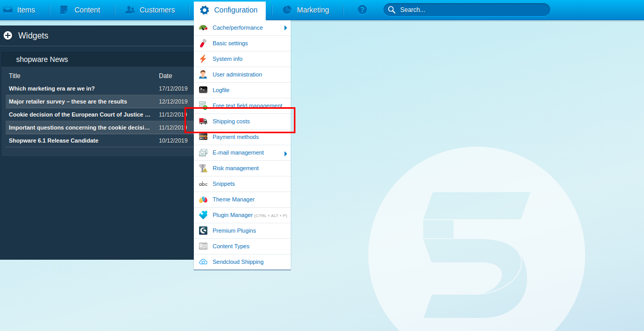Click the Premium Plugins icon
The width and height of the screenshot is (644, 331).
203,231
